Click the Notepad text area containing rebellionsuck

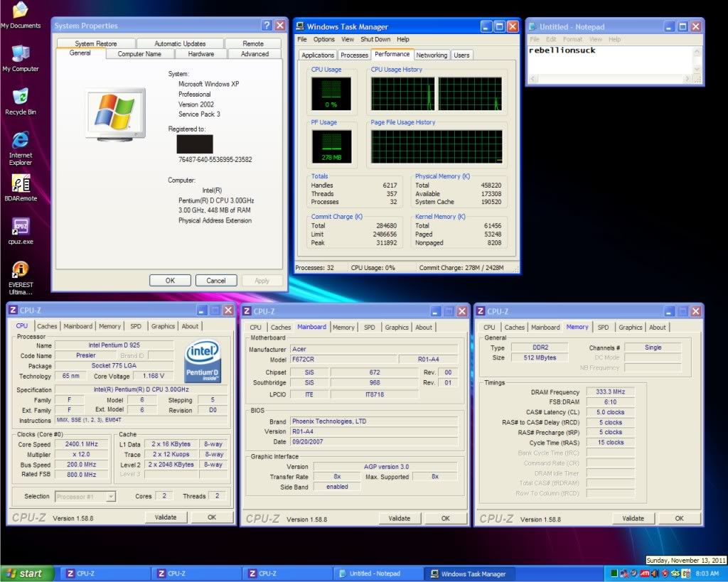[610, 60]
